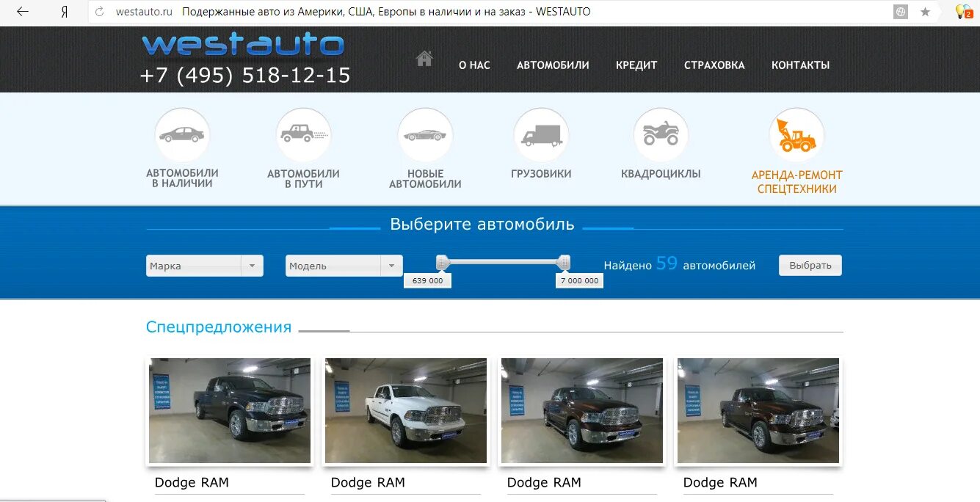This screenshot has width=980, height=502.
Task: Click the maximum price slider handle
Action: point(564,262)
